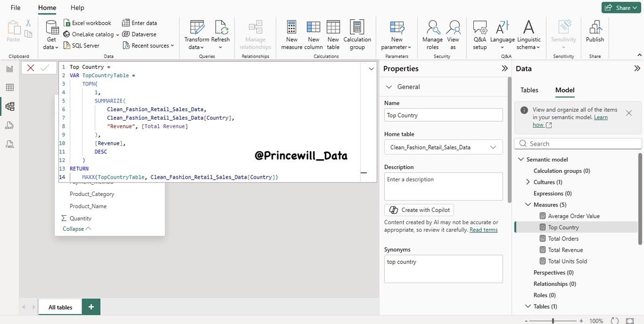Create a New parameter
This screenshot has width=644, height=324.
(x=397, y=35)
